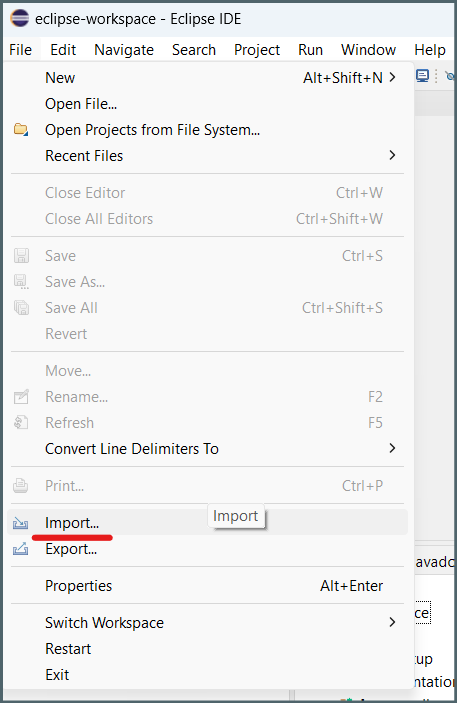The width and height of the screenshot is (457, 703).
Task: Click the Eclipse logo in title bar
Action: pos(20,19)
